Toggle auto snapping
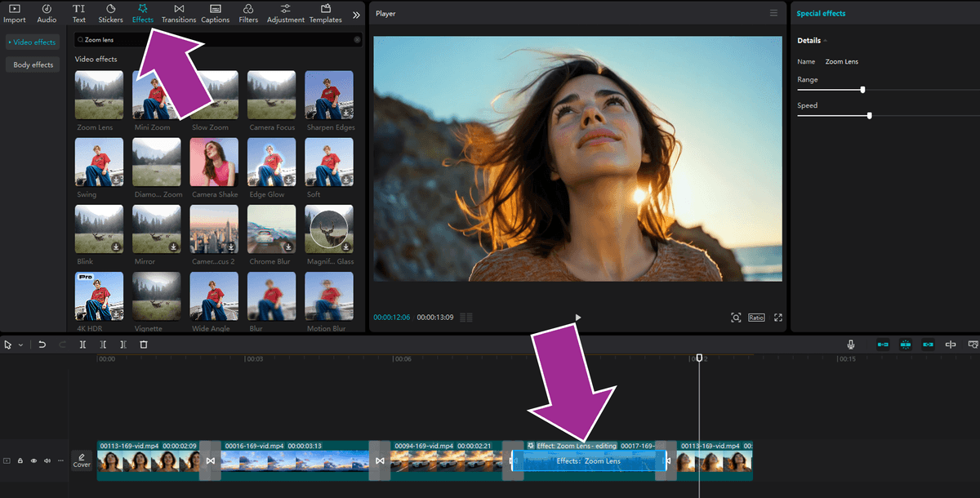Image resolution: width=980 pixels, height=498 pixels. tap(905, 345)
